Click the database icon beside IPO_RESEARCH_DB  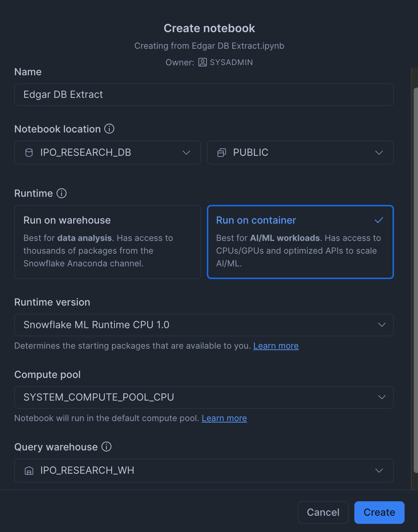29,153
